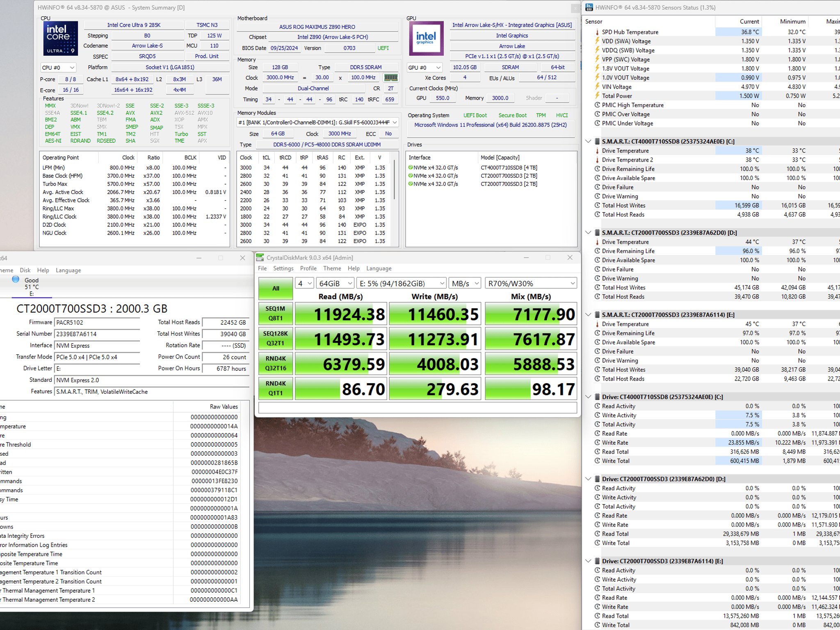Open CrystalDiskMark Settings menu
Screen dimensions: 840x630
coord(283,268)
